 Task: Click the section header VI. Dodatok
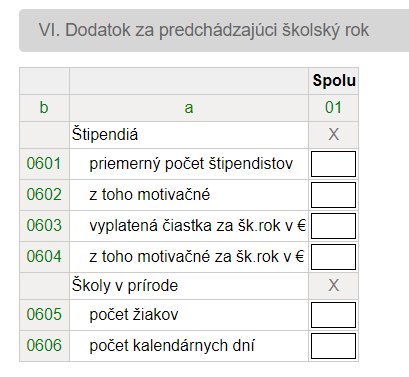click(204, 30)
